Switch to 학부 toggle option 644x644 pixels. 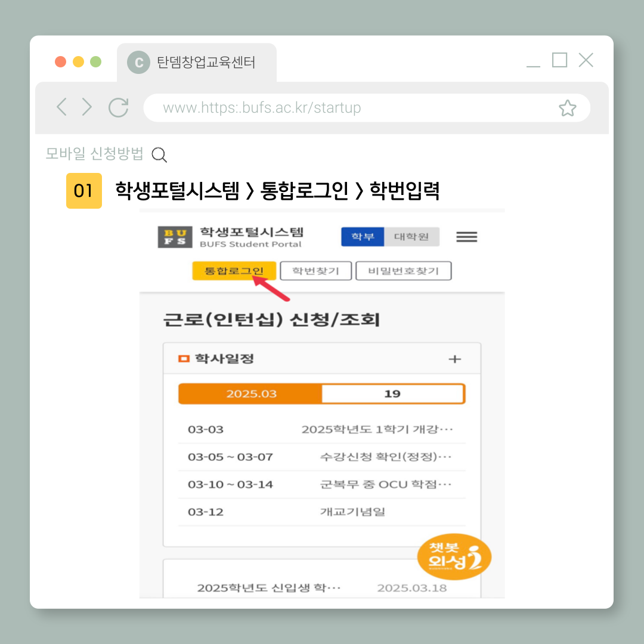click(x=363, y=237)
